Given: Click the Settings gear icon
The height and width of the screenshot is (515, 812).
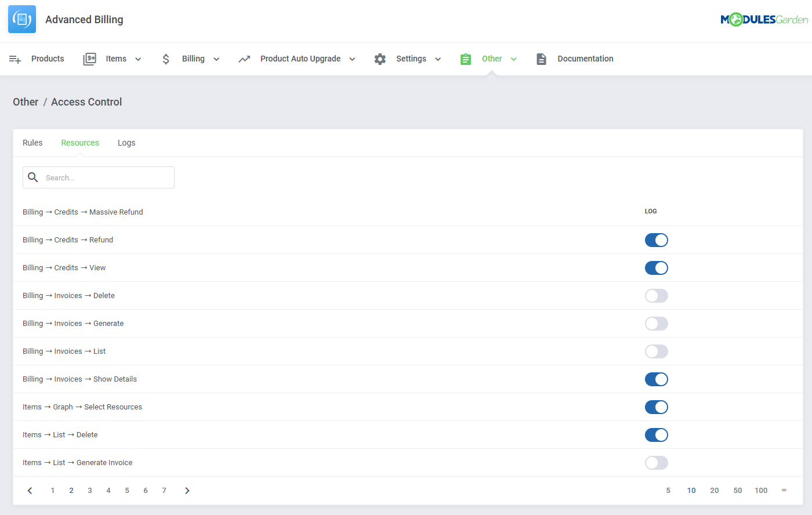Looking at the screenshot, I should tap(380, 59).
